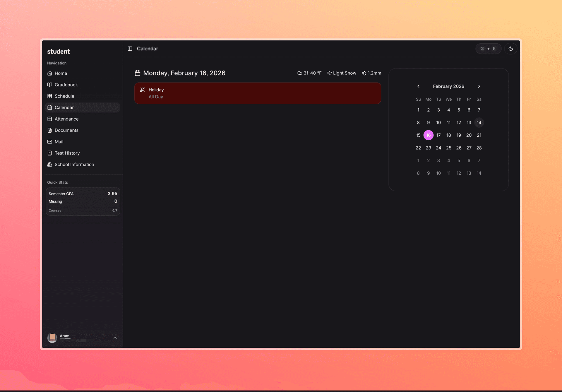Toggle the sidebar panel icon

point(130,49)
